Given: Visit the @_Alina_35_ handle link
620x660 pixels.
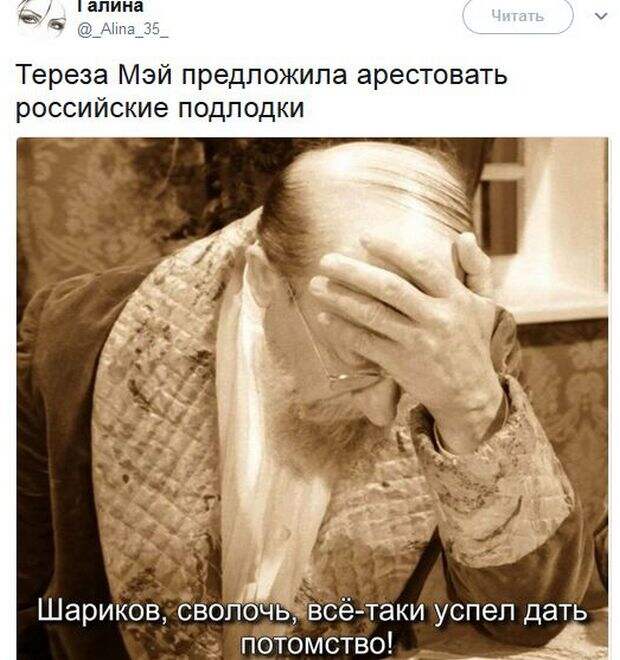Looking at the screenshot, I should point(123,29).
